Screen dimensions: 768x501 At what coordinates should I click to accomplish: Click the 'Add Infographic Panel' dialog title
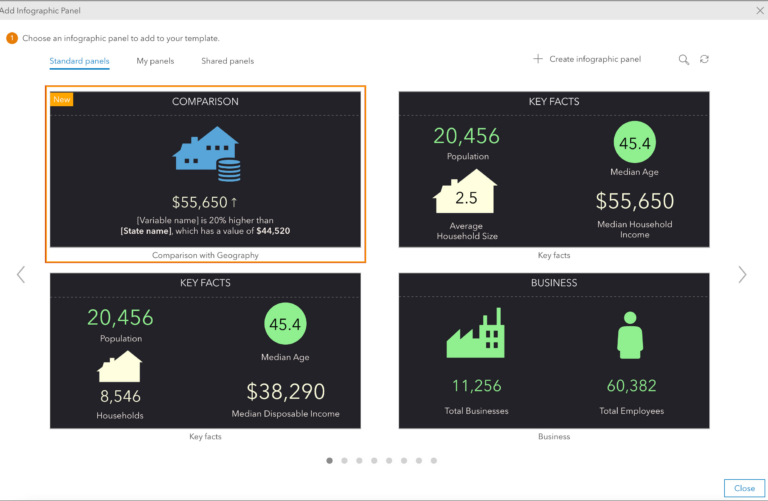[40, 10]
